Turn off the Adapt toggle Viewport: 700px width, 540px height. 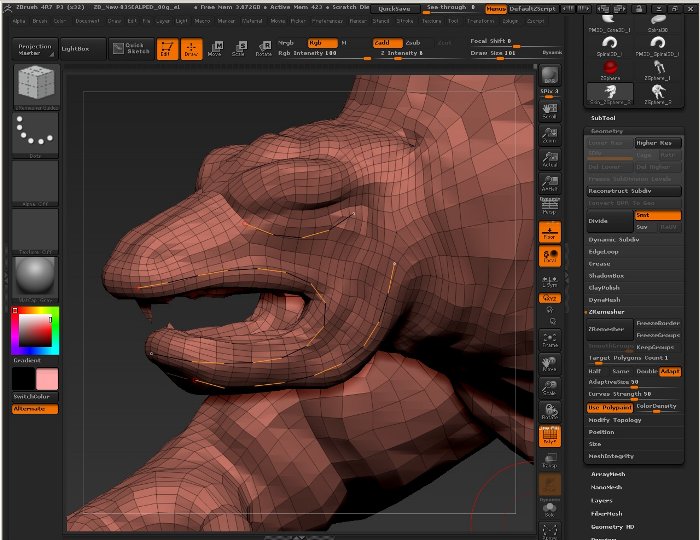[x=669, y=371]
